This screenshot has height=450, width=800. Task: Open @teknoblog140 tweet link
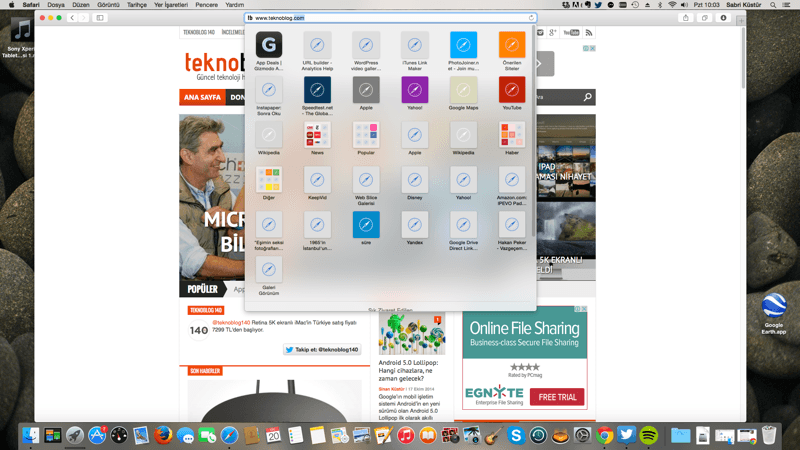pos(231,322)
